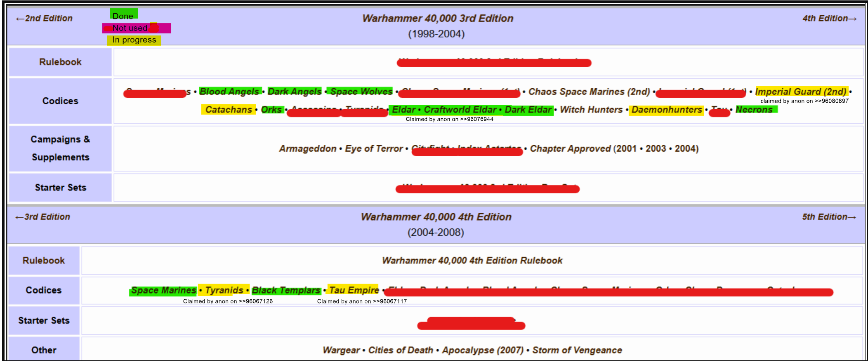Screen dimensions: 868x362
Task: Open Chapter Approved 2004 link
Action: (x=685, y=148)
